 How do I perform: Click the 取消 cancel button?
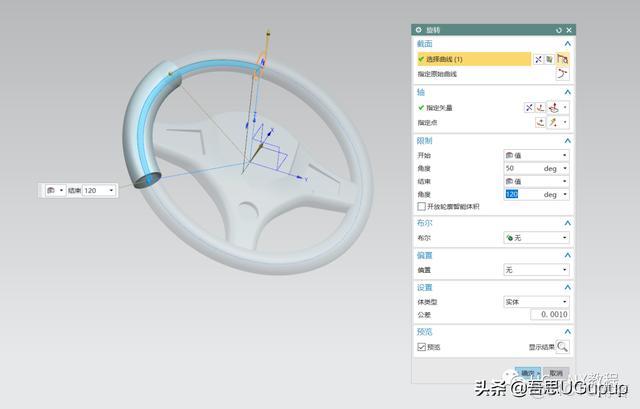[556, 373]
